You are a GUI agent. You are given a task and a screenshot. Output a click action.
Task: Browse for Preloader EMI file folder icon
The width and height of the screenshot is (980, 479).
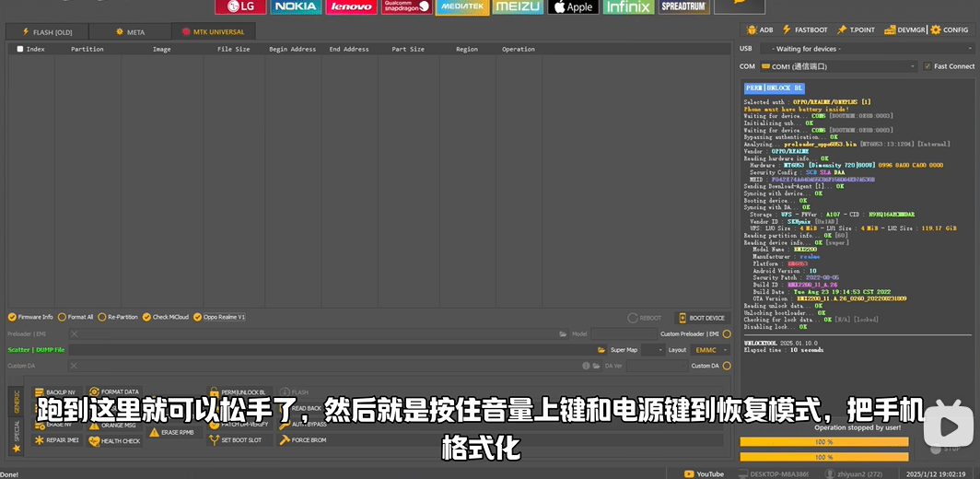[563, 334]
